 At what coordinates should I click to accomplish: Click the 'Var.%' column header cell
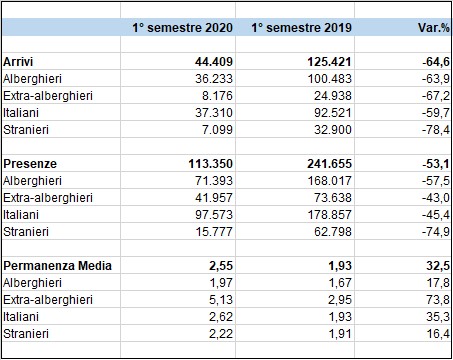pyautogui.click(x=402, y=27)
